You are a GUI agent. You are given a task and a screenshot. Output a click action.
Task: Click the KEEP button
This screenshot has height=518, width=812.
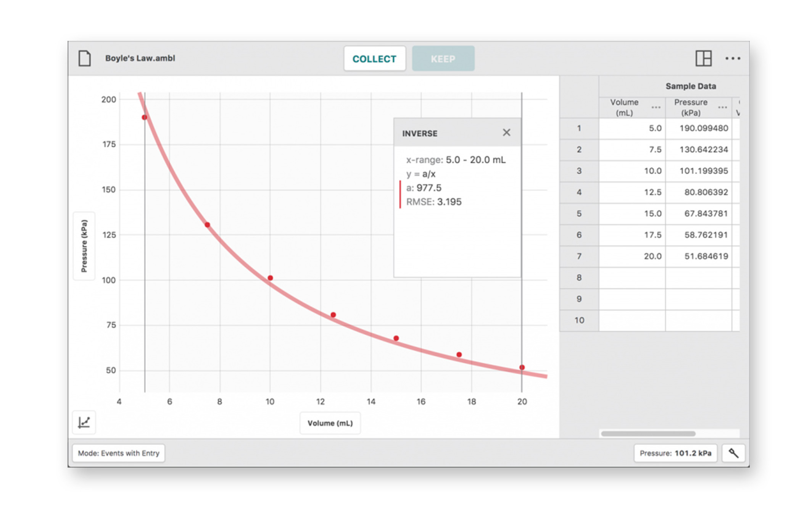coord(443,59)
